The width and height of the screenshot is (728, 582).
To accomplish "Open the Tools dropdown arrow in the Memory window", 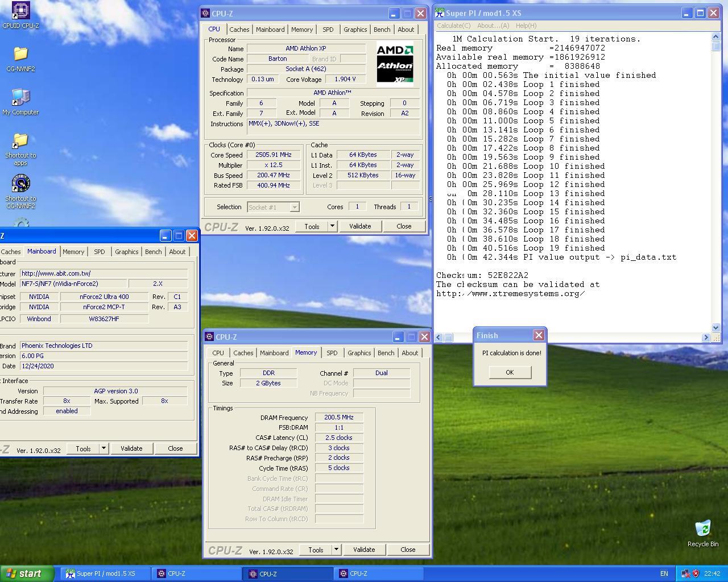I will [x=337, y=550].
